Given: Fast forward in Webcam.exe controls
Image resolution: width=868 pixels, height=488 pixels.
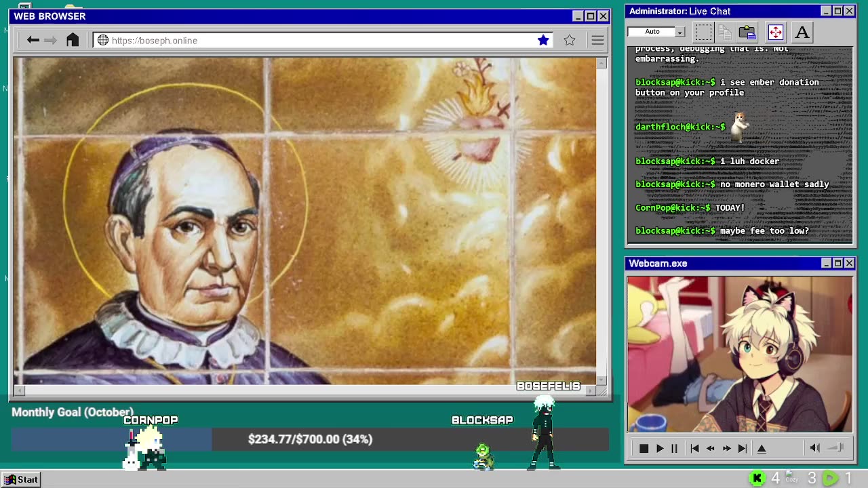Looking at the screenshot, I should pos(726,448).
